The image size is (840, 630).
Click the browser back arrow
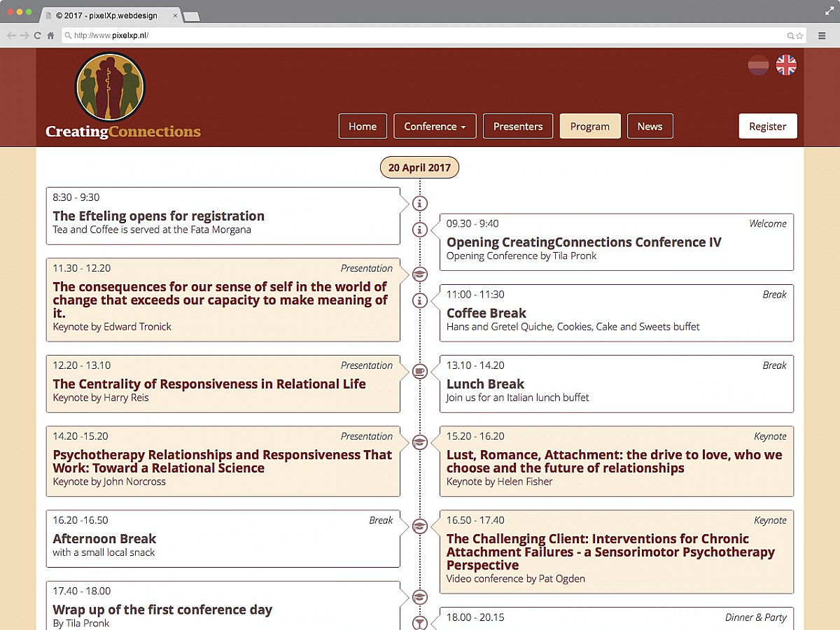tap(11, 36)
